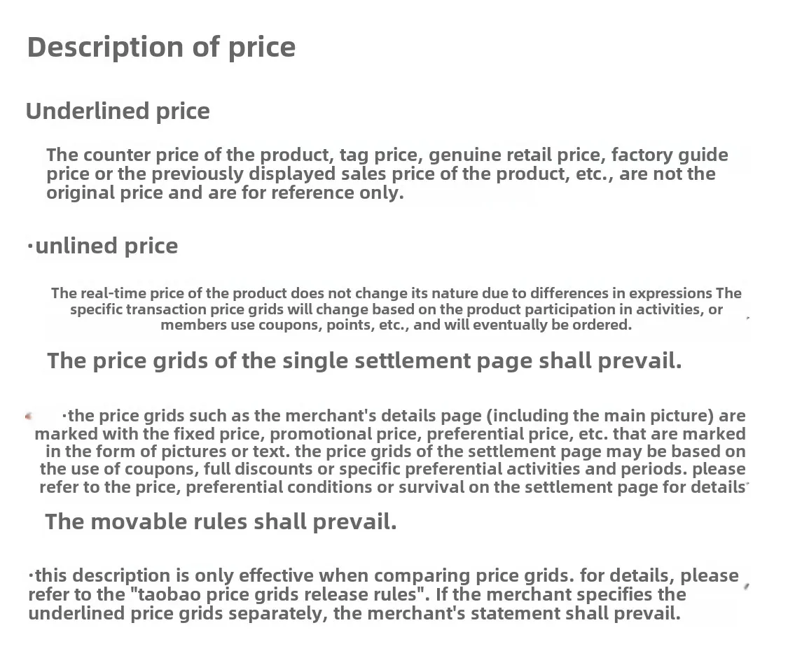Click the paragraph starting 'The counter price'
This screenshot has height=672, width=788.
point(387,174)
